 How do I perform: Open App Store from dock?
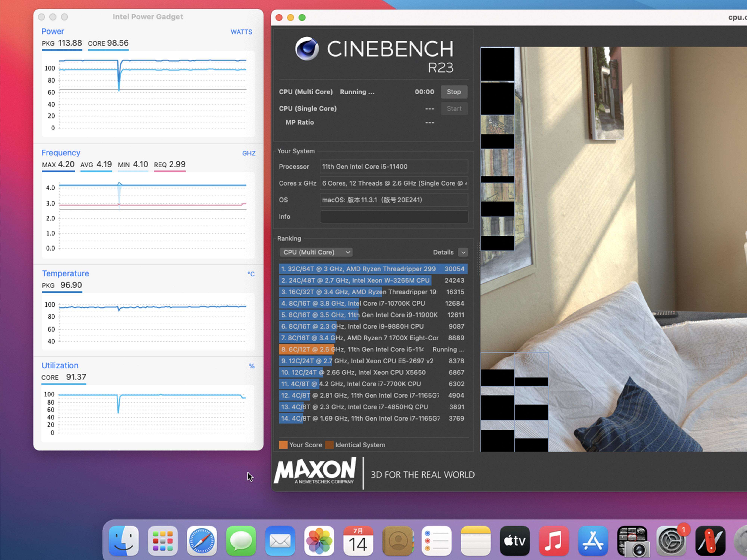[593, 541]
